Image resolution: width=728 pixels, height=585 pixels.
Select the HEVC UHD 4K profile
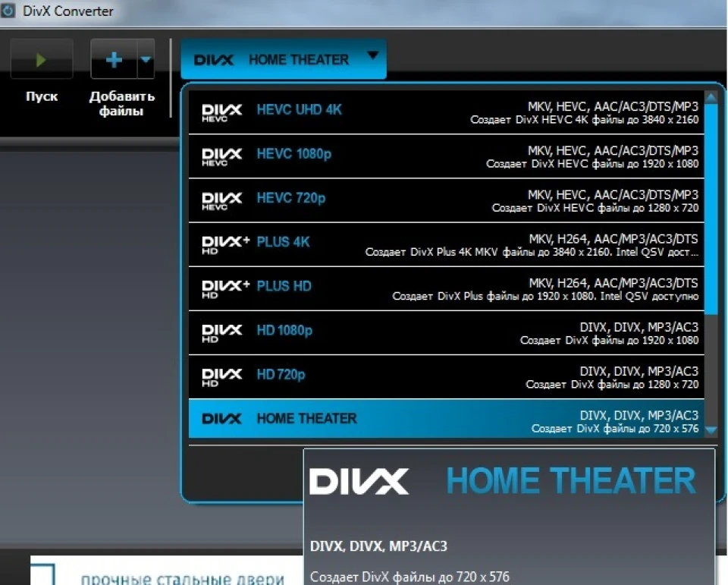coord(446,112)
